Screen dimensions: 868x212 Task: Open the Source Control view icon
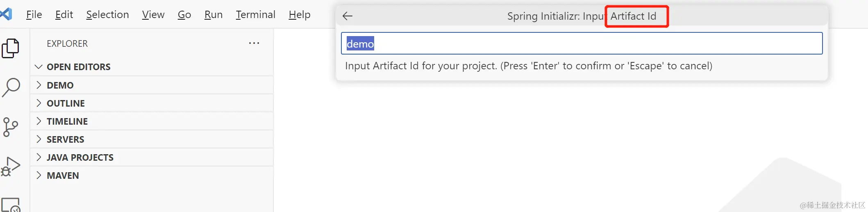pos(11,127)
